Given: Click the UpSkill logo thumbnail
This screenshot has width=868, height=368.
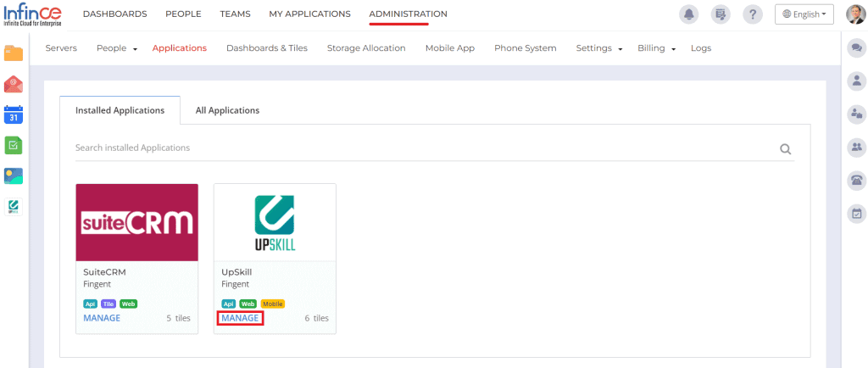Looking at the screenshot, I should pyautogui.click(x=275, y=222).
